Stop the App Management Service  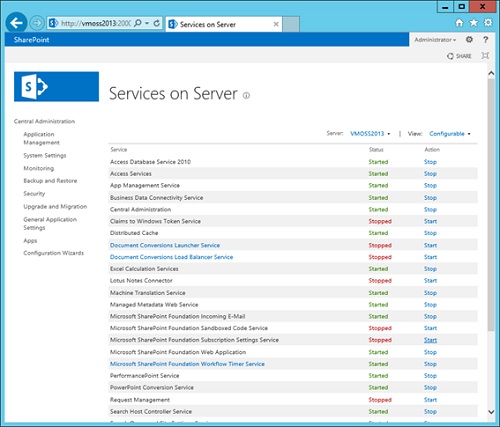pyautogui.click(x=430, y=186)
